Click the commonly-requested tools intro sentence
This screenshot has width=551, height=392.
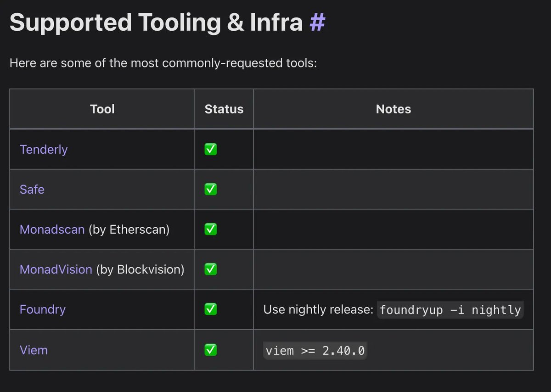coord(163,63)
